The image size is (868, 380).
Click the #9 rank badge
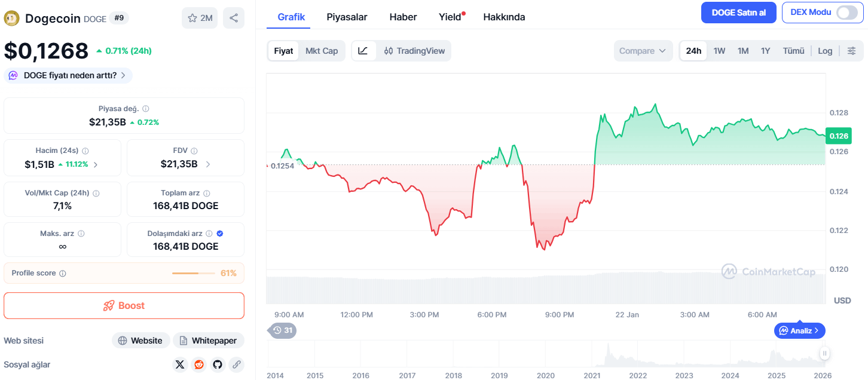(x=119, y=18)
